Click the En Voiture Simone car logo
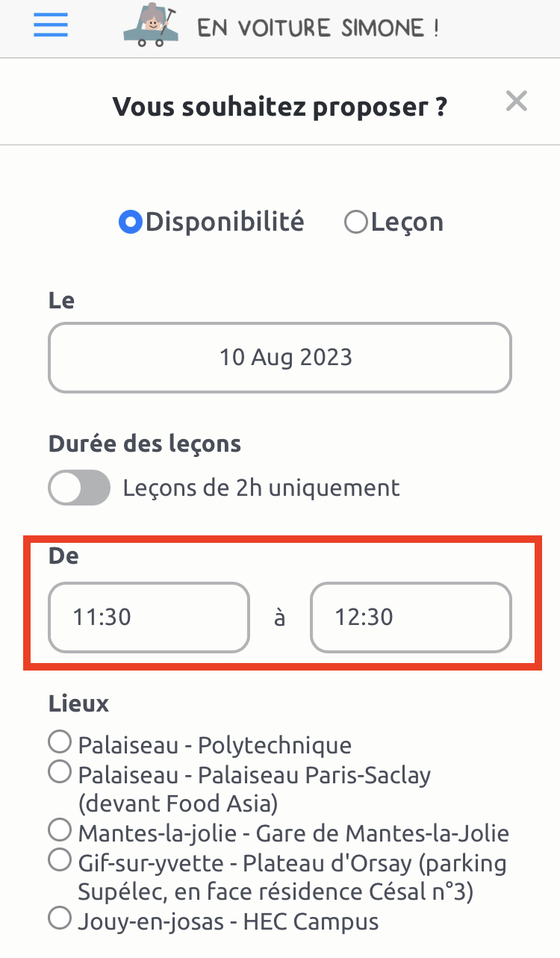Screen dimensions: 560x958 [152, 25]
